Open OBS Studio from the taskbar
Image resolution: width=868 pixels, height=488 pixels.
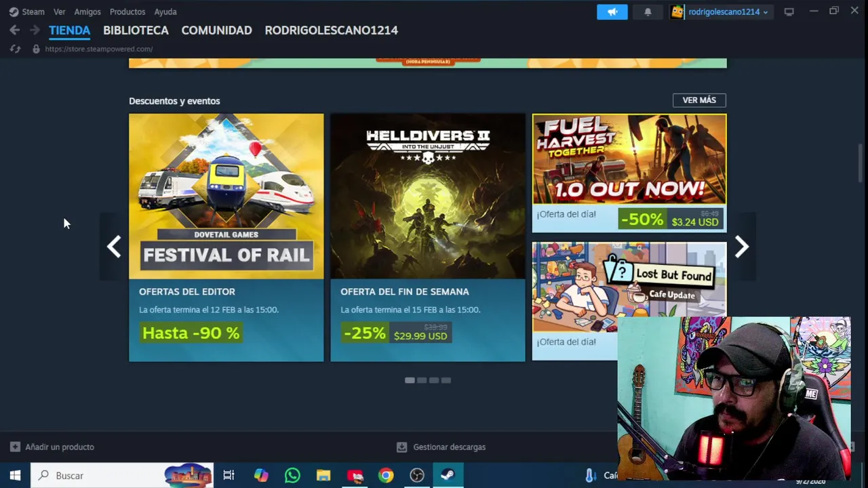pos(417,475)
